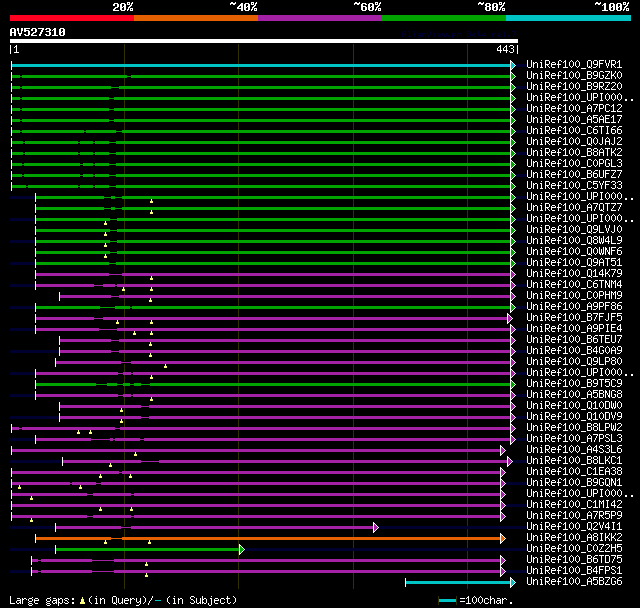Click label UniRef100_A9PF86
Screen dimensions: 640x608
(x=574, y=307)
